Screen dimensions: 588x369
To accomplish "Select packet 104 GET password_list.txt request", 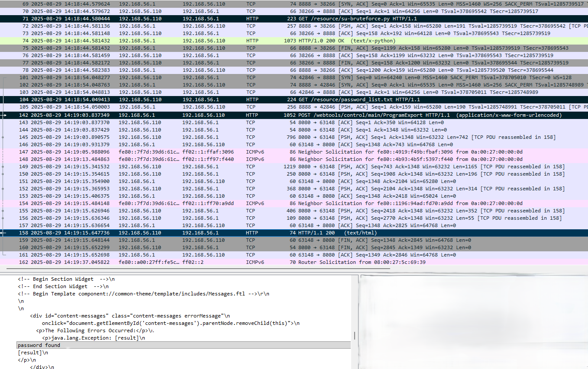I will point(294,99).
